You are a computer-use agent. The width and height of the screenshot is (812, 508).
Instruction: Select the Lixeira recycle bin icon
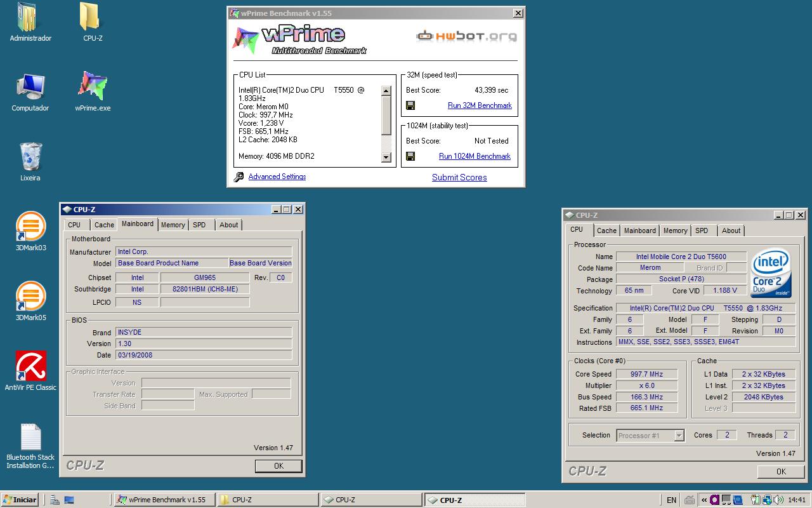(30, 161)
